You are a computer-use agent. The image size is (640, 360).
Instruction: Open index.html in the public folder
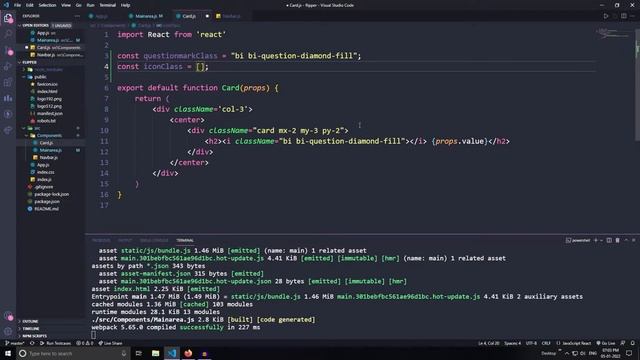(x=47, y=91)
